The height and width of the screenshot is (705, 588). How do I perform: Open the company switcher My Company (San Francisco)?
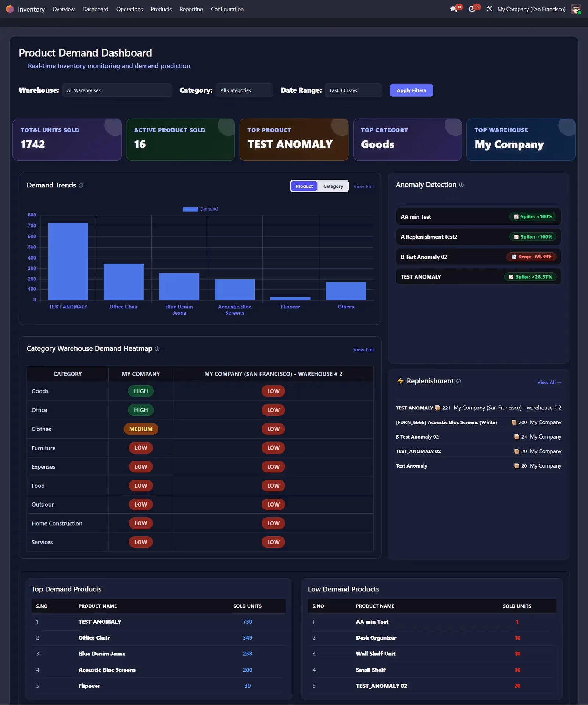(x=531, y=9)
